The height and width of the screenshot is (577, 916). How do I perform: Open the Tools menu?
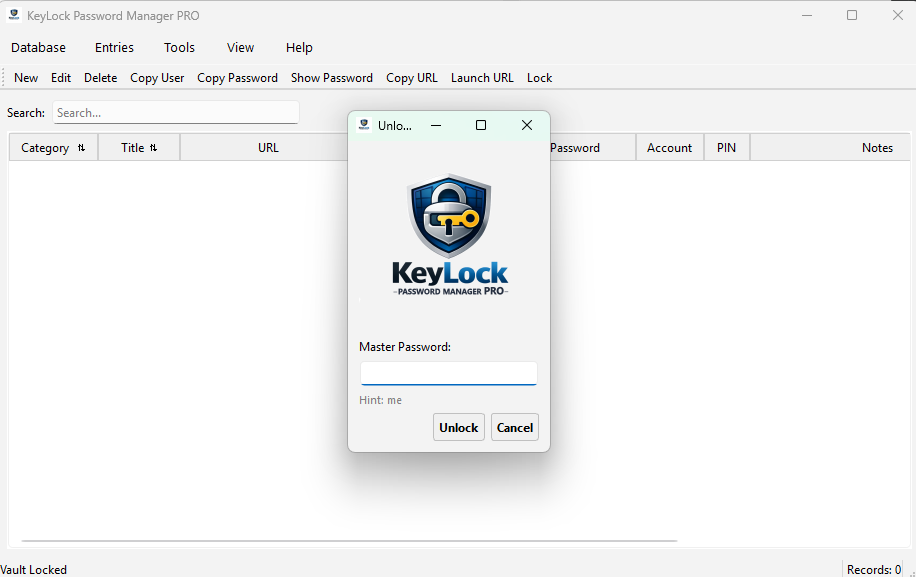pos(179,47)
